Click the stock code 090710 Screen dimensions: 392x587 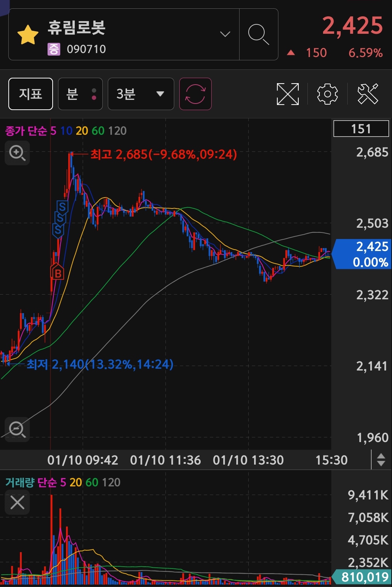pyautogui.click(x=86, y=49)
